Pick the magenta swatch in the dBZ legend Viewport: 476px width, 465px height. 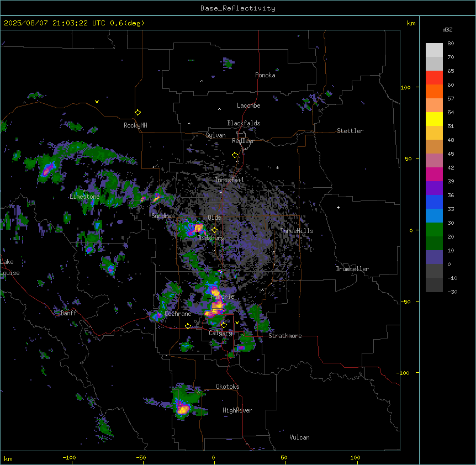click(x=434, y=175)
